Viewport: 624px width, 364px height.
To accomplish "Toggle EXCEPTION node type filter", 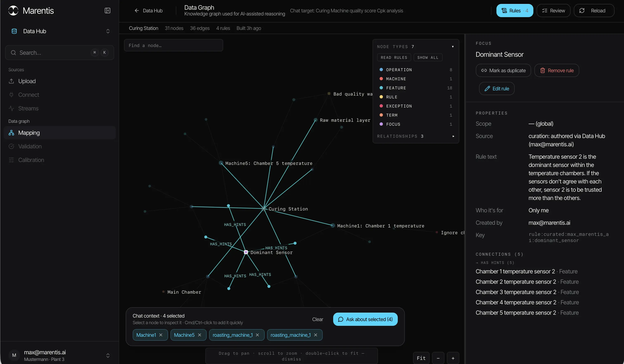I will coord(416,106).
